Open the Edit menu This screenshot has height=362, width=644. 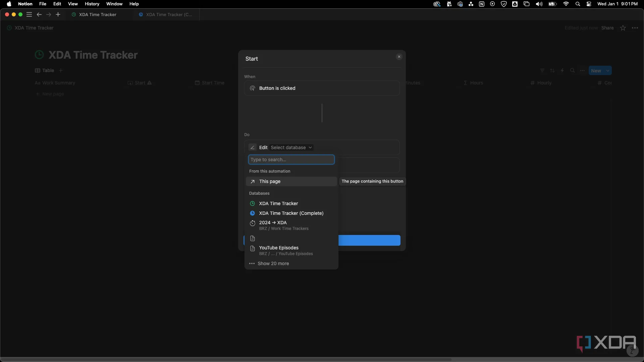coord(57,4)
